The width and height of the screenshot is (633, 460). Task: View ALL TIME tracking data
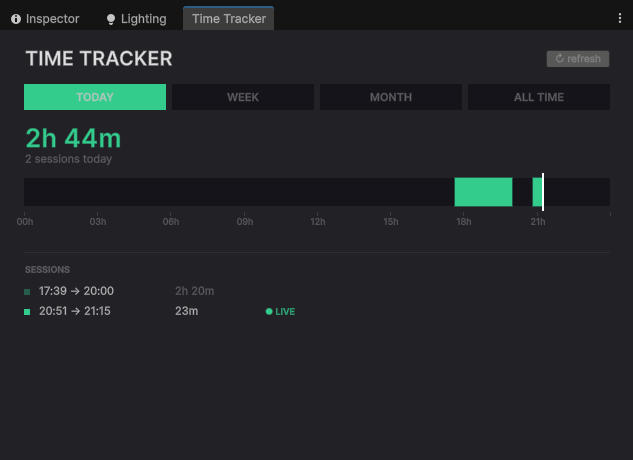tap(539, 97)
